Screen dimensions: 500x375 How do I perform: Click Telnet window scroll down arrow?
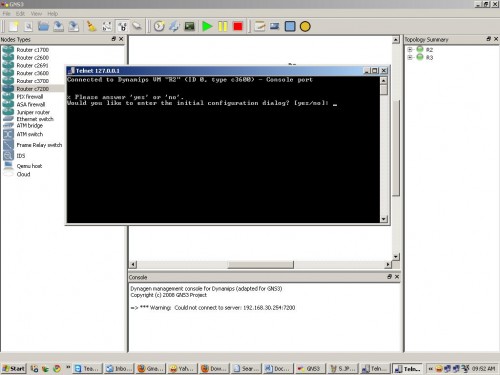[384, 219]
